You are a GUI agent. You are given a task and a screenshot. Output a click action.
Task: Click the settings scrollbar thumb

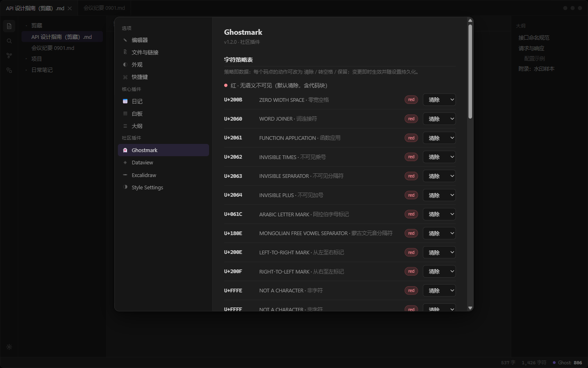coord(470,72)
